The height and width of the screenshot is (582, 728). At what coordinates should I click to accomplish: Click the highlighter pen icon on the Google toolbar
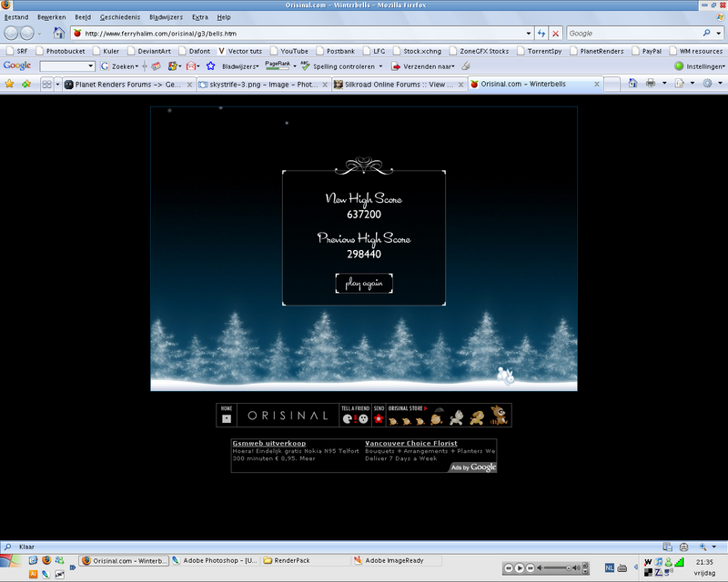click(466, 65)
